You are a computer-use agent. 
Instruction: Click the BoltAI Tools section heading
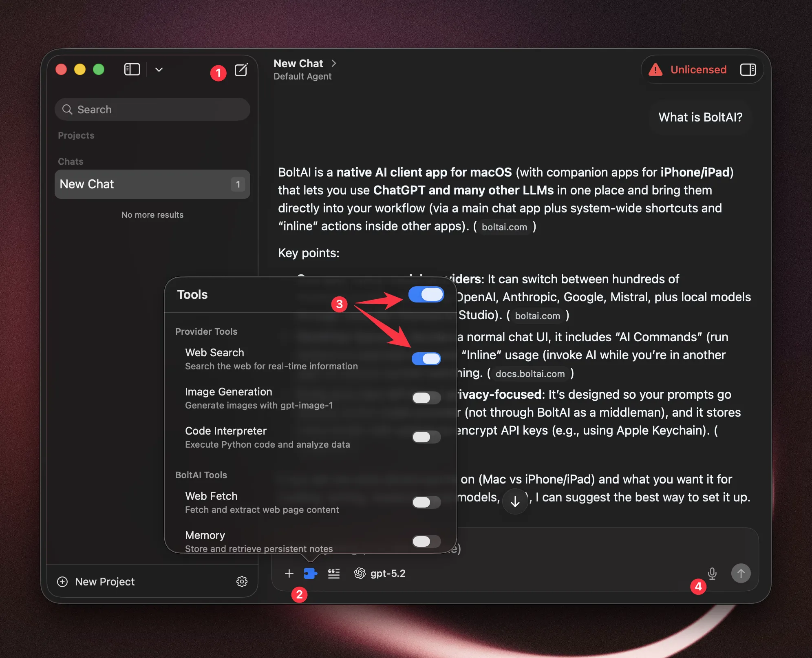(201, 475)
